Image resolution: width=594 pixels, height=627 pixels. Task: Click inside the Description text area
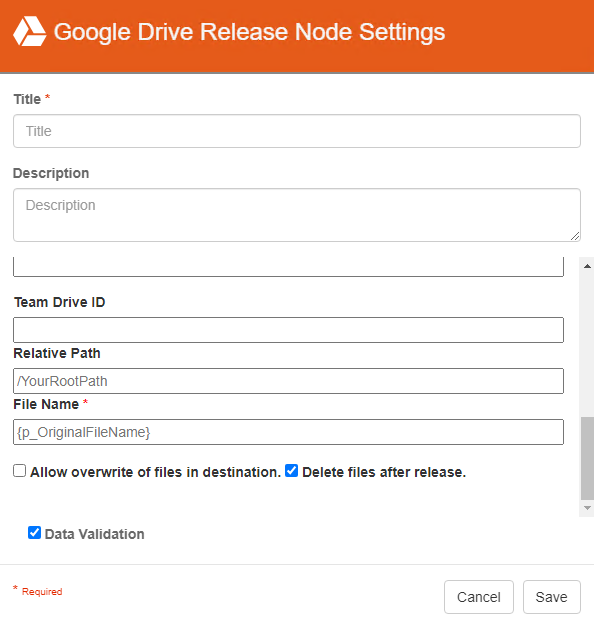(297, 215)
